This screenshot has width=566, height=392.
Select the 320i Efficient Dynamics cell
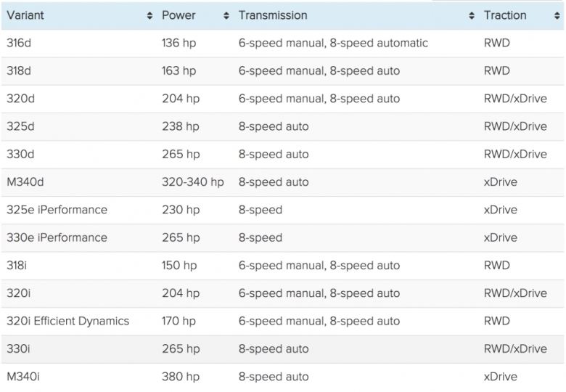67,321
